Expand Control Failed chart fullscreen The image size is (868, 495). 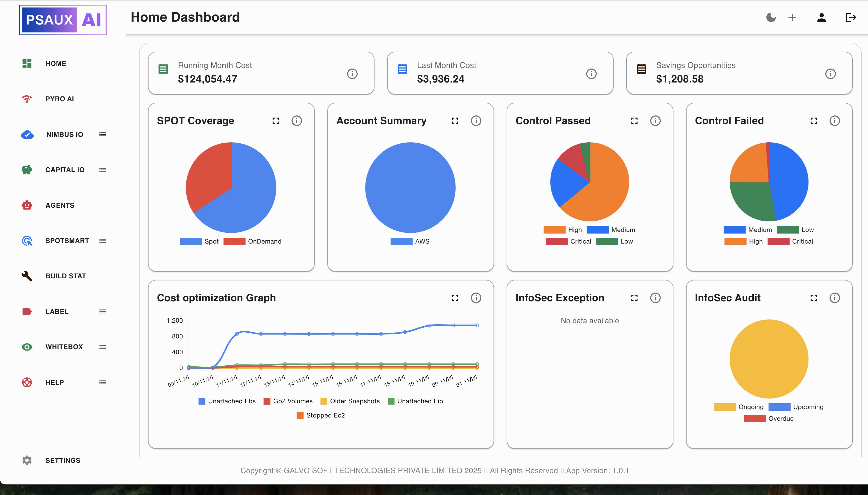pyautogui.click(x=813, y=121)
